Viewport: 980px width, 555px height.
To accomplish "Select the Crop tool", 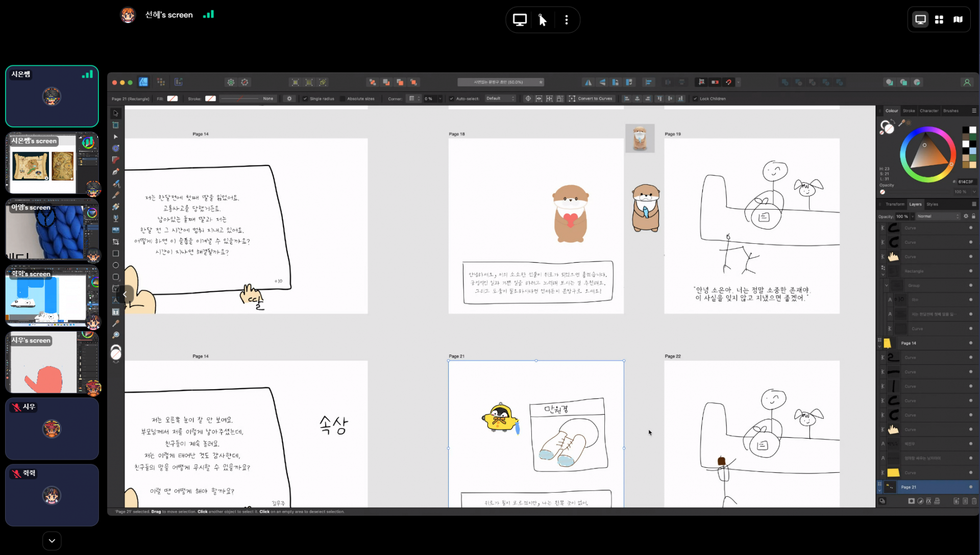I will click(x=116, y=242).
